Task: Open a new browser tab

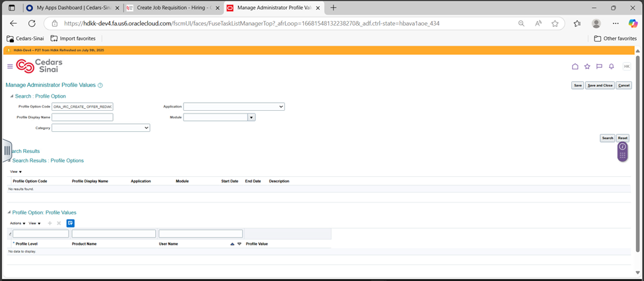Action: (334, 8)
